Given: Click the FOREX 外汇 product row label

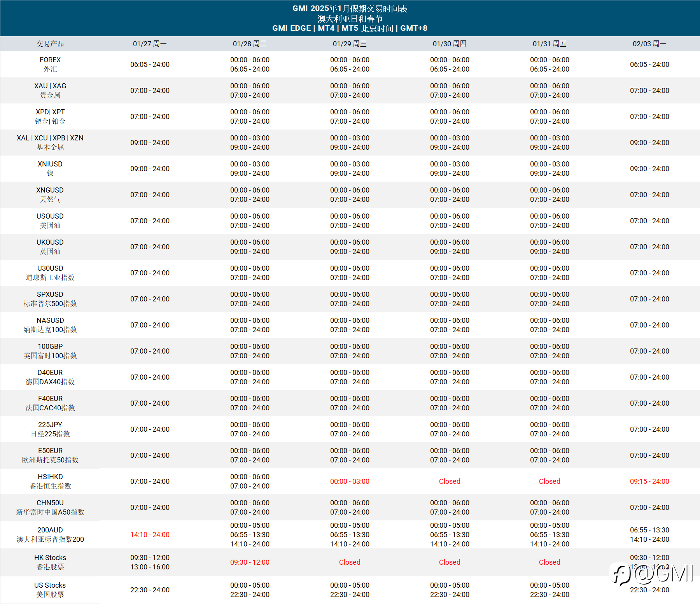Looking at the screenshot, I should 50,65.
